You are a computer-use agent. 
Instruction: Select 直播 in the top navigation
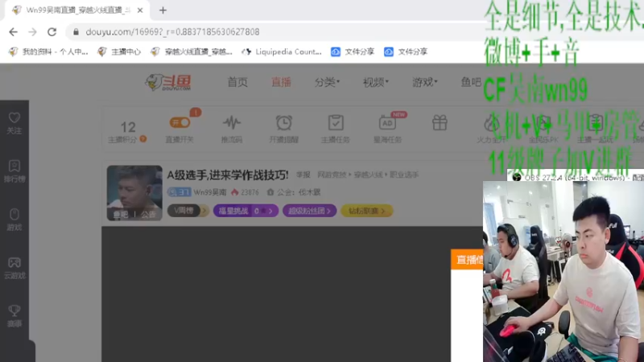[281, 82]
